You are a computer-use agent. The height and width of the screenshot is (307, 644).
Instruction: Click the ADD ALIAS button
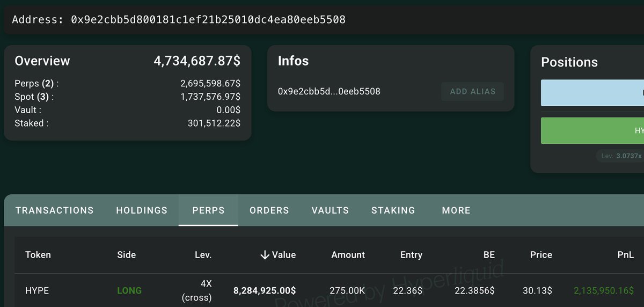pos(472,91)
